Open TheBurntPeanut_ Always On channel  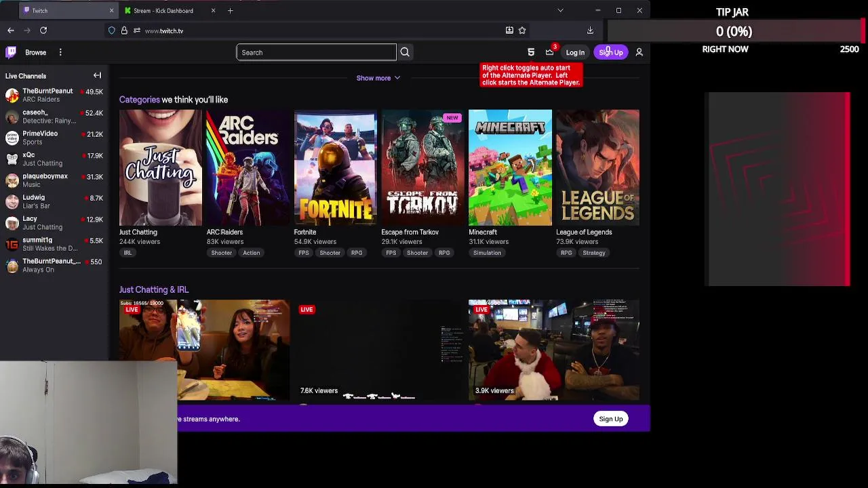(x=54, y=265)
